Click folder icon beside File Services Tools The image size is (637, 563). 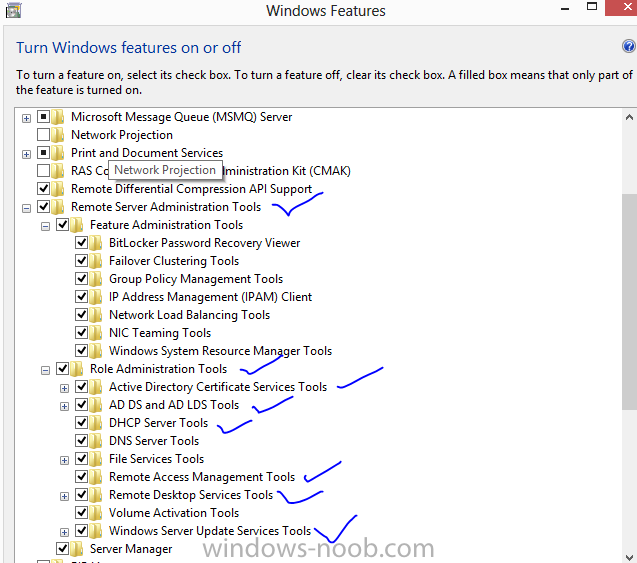(95, 459)
